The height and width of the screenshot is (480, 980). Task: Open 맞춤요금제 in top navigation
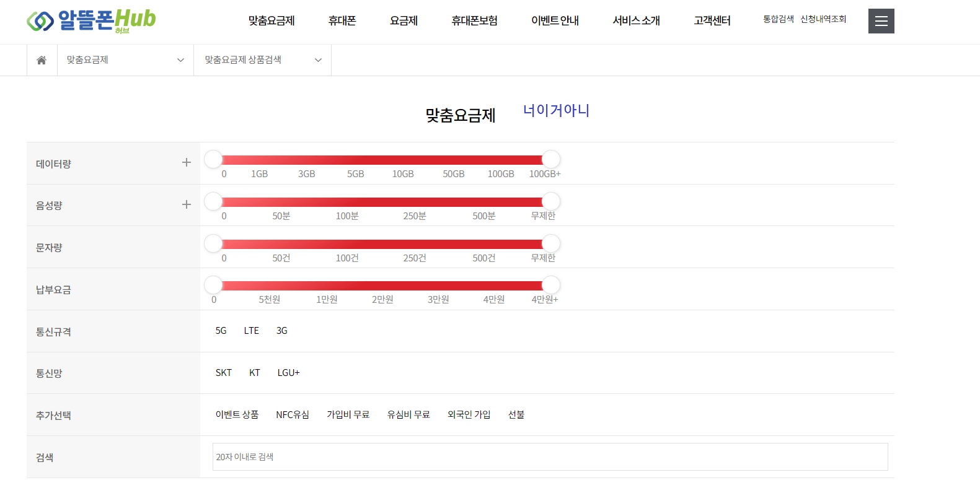click(271, 20)
